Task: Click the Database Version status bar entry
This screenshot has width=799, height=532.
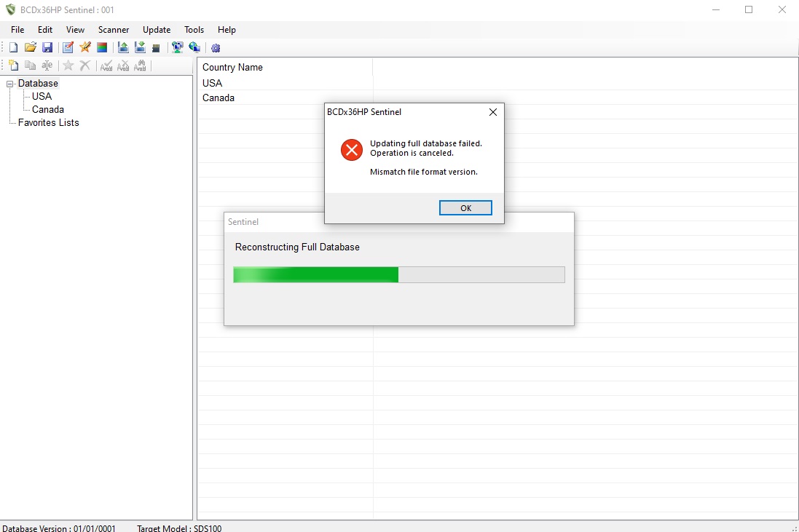Action: click(x=59, y=528)
